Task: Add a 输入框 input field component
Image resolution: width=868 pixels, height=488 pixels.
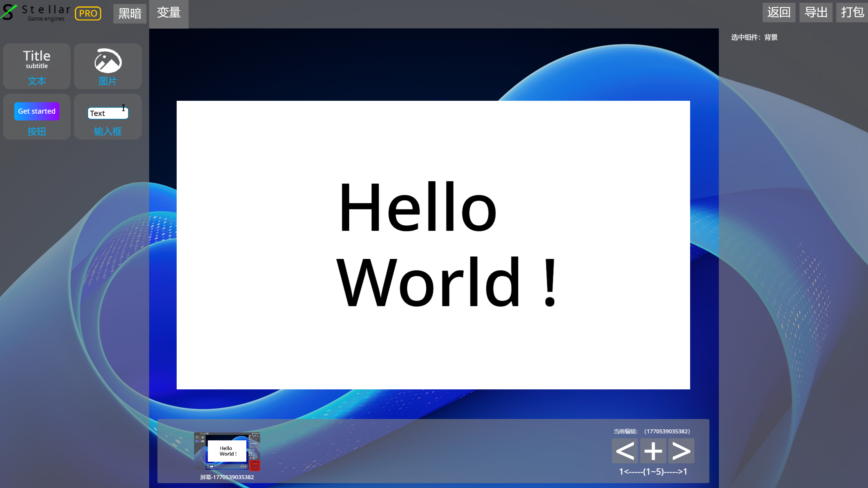Action: click(x=108, y=117)
